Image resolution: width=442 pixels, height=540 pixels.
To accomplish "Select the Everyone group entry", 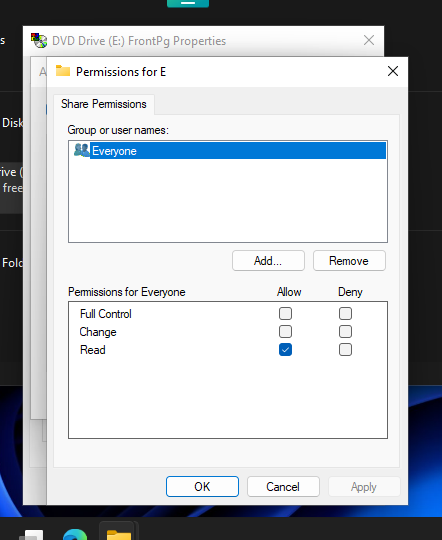I will click(230, 150).
